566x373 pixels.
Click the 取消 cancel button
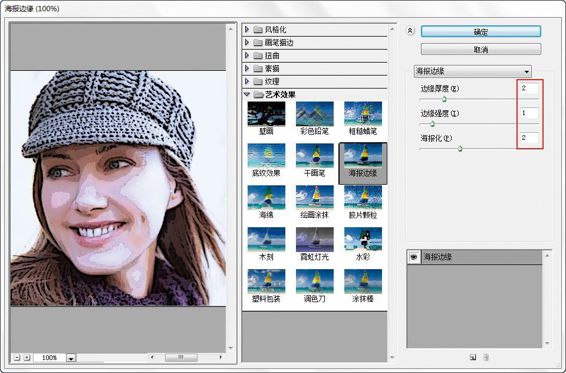[x=481, y=49]
